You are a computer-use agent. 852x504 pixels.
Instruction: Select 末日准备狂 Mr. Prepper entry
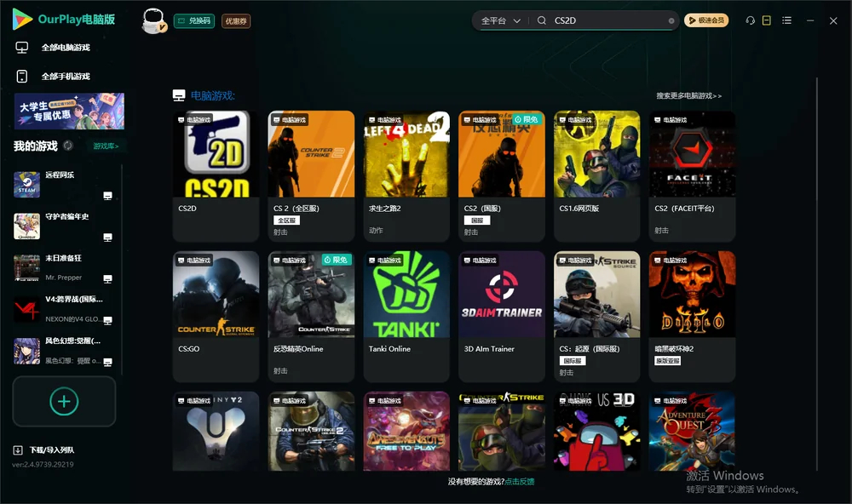(64, 267)
